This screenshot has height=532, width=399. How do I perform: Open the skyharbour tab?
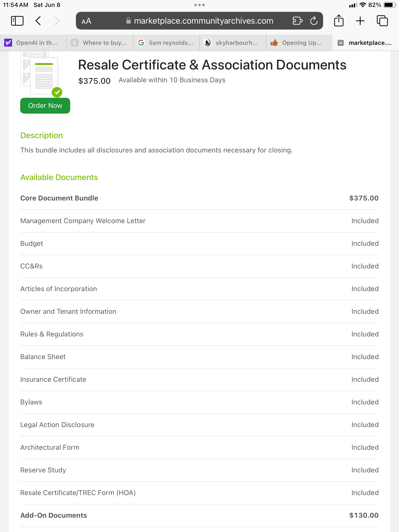coord(233,43)
